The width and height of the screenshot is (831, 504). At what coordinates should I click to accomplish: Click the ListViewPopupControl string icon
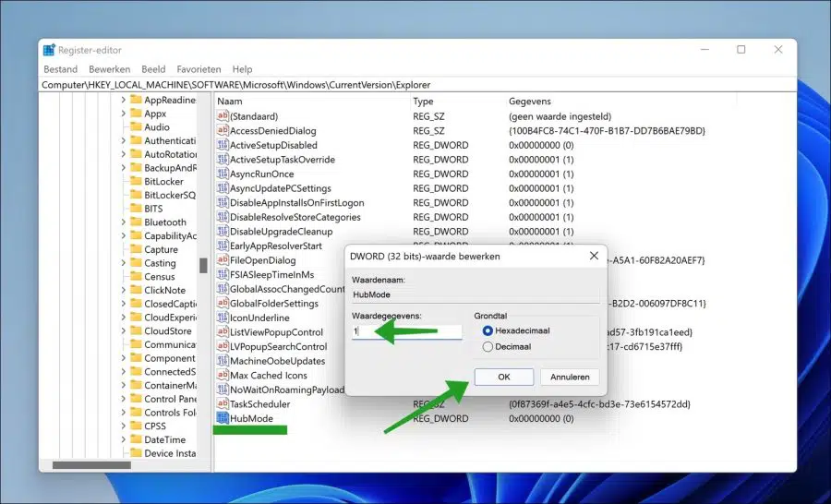click(223, 331)
